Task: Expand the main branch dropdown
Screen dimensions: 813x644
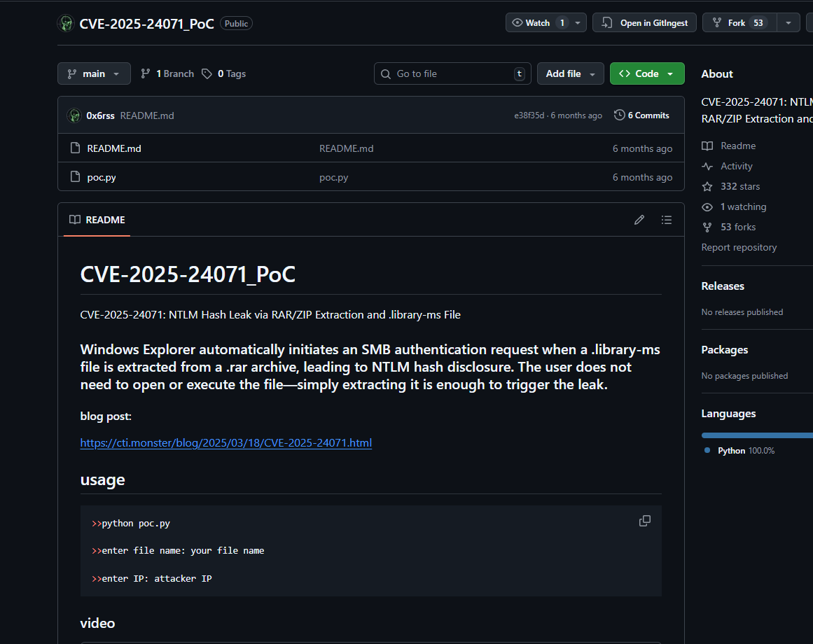Action: 94,73
